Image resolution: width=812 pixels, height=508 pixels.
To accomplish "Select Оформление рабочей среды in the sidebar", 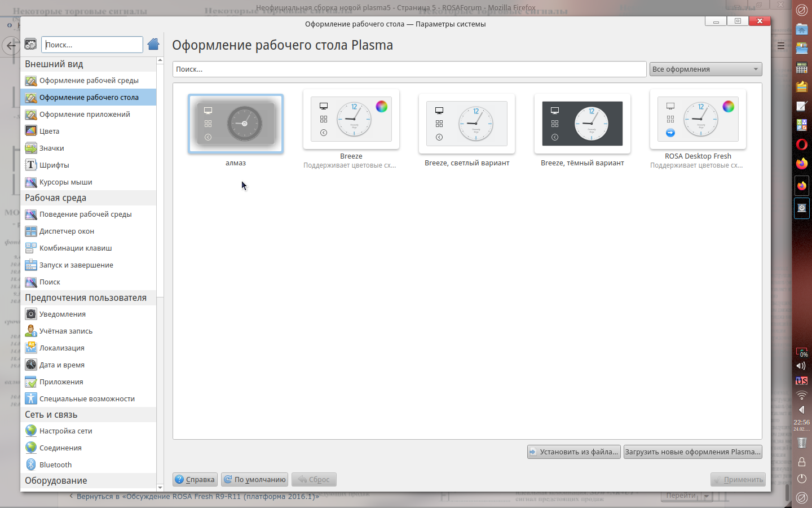I will [89, 80].
